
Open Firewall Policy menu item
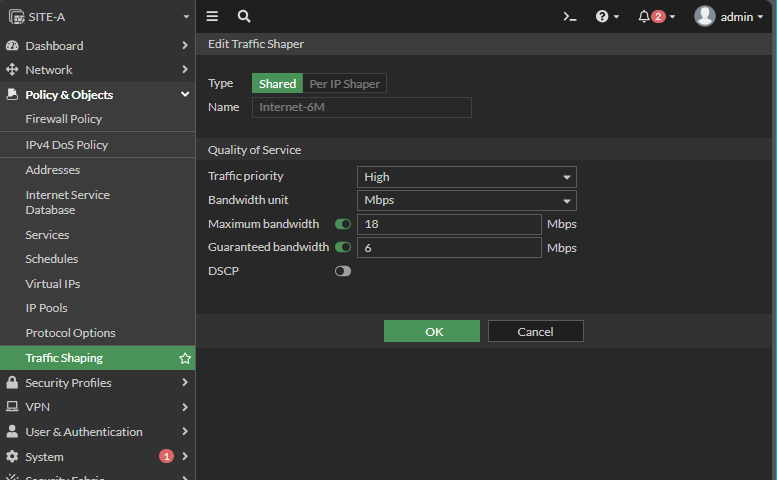pyautogui.click(x=64, y=119)
